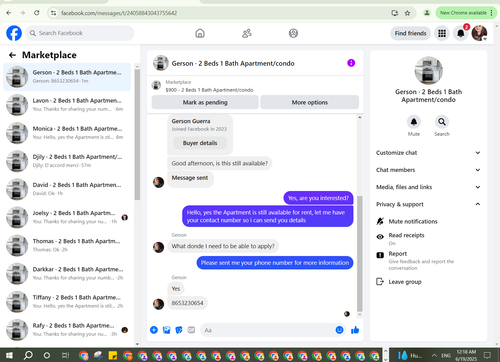Open the taskbar notification center icon
This screenshot has height=362, width=500.
pyautogui.click(x=487, y=355)
